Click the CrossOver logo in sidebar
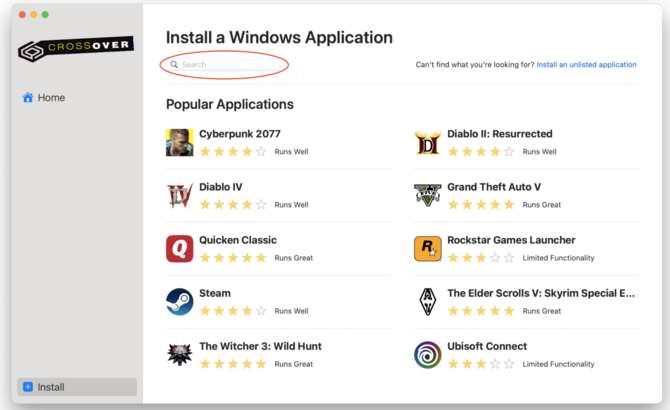This screenshot has width=670, height=410. (x=76, y=49)
